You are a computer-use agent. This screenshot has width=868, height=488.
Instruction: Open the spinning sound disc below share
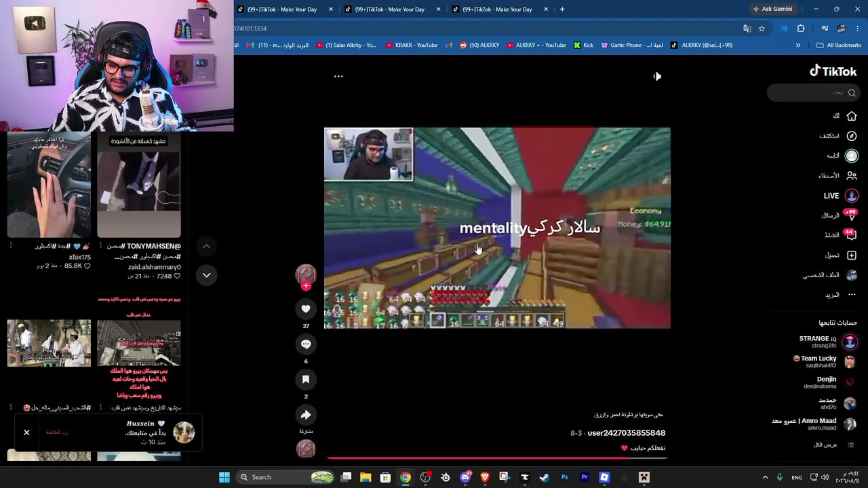(x=306, y=449)
